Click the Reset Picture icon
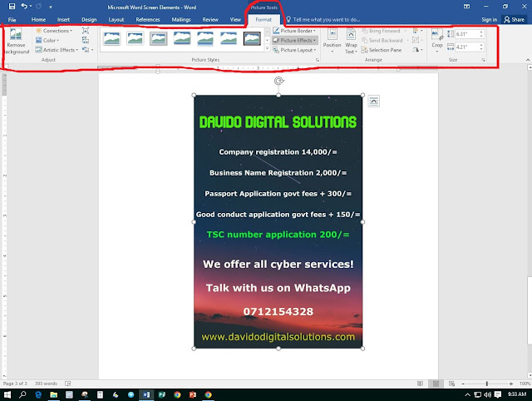The height and width of the screenshot is (401, 532). click(86, 50)
